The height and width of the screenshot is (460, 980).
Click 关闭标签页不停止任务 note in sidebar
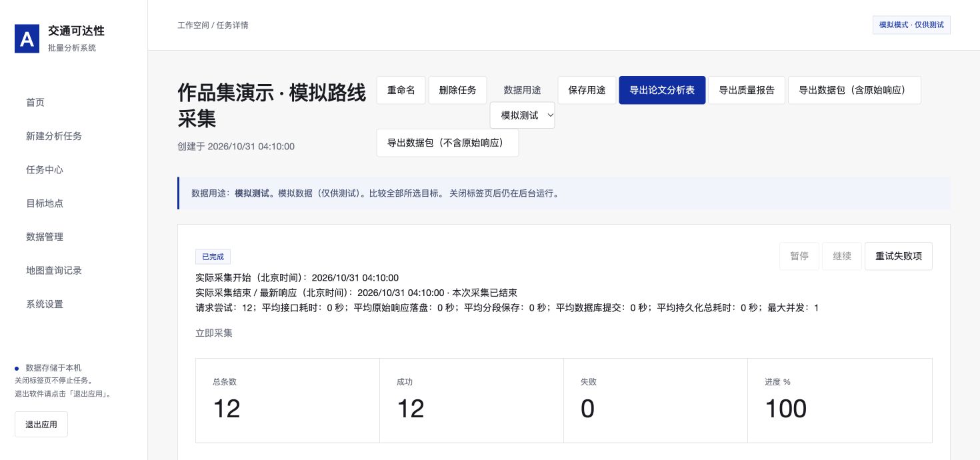[54, 381]
